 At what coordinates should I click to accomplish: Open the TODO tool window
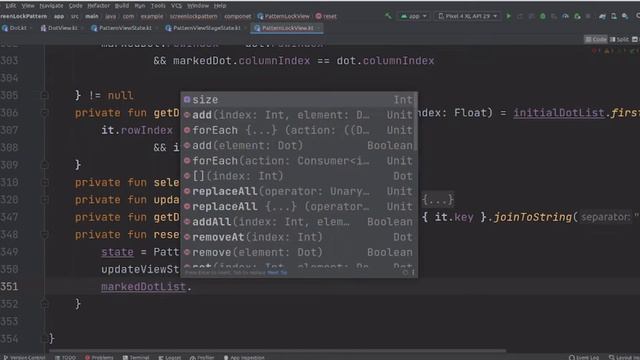pos(65,357)
